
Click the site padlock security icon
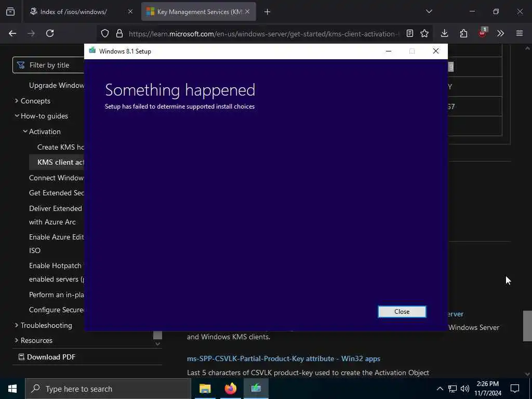pyautogui.click(x=119, y=33)
